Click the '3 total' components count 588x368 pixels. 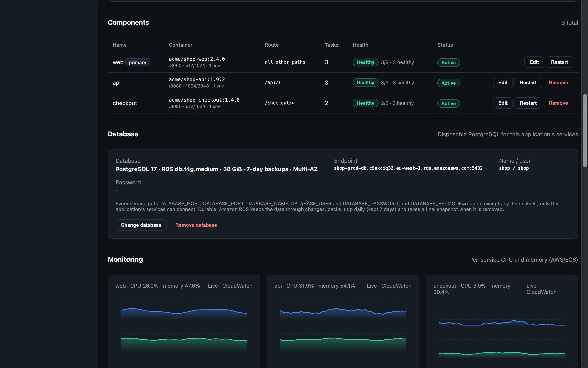coord(570,23)
